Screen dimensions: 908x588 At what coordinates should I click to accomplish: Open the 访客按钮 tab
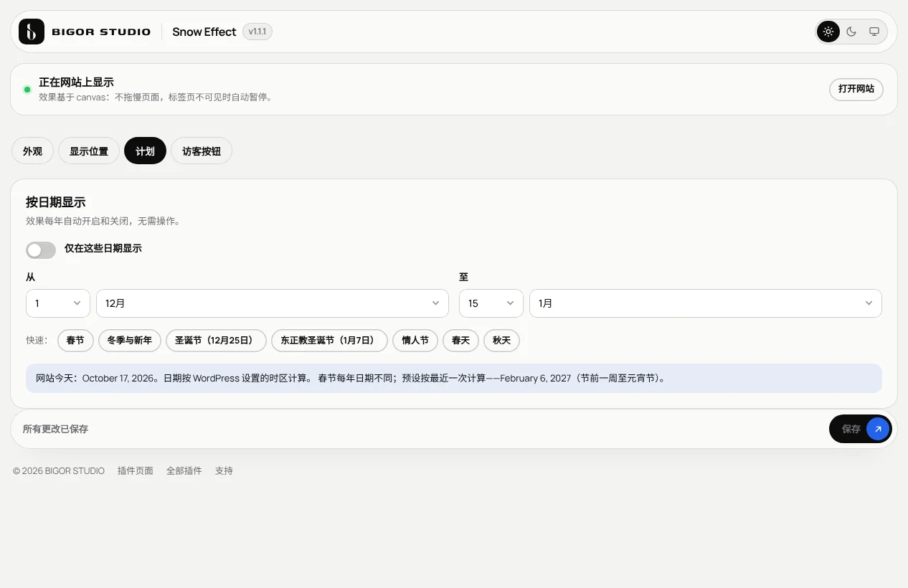tap(202, 151)
